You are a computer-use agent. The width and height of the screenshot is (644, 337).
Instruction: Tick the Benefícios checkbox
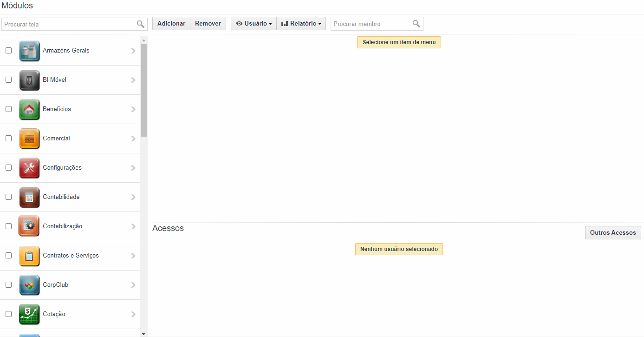tap(8, 109)
